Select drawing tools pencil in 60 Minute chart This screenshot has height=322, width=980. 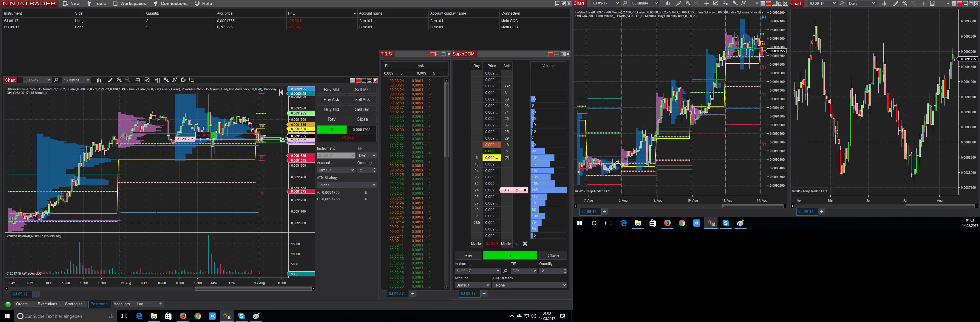point(679,3)
